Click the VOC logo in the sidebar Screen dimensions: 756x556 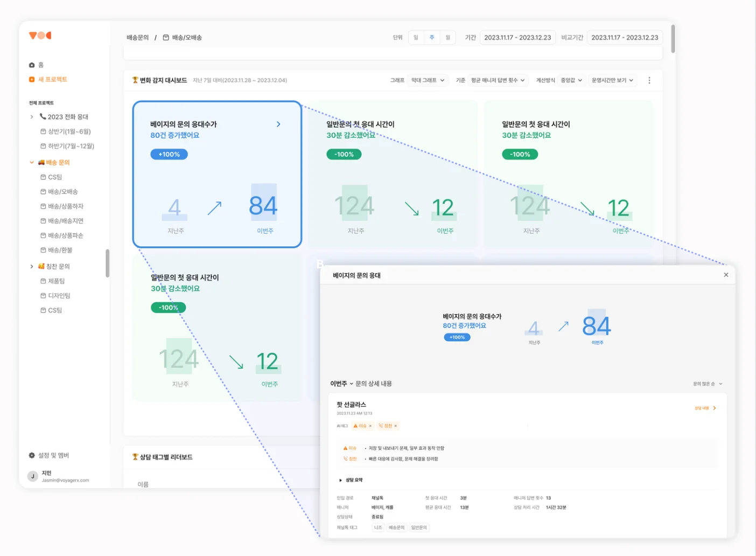40,36
